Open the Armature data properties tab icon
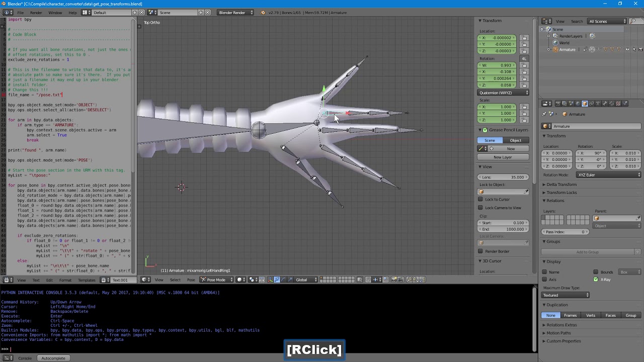 (598, 104)
